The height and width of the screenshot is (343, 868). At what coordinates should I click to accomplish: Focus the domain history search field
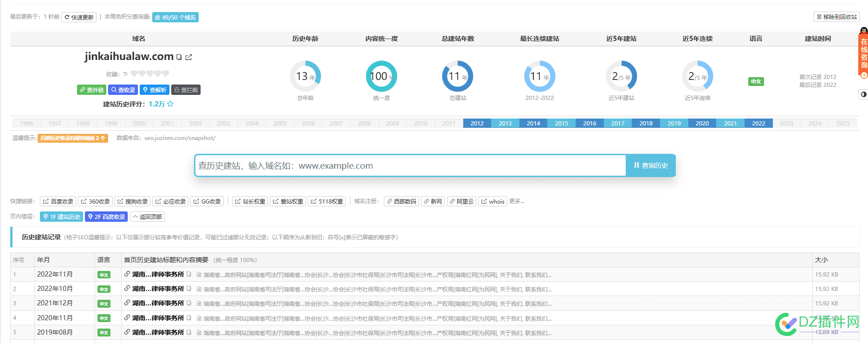(x=410, y=165)
